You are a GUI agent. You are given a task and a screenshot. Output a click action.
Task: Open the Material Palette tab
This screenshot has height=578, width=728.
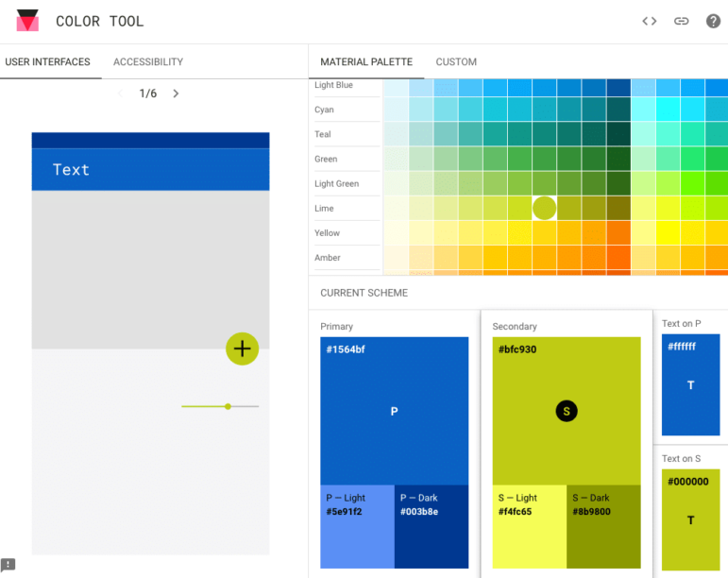[366, 61]
